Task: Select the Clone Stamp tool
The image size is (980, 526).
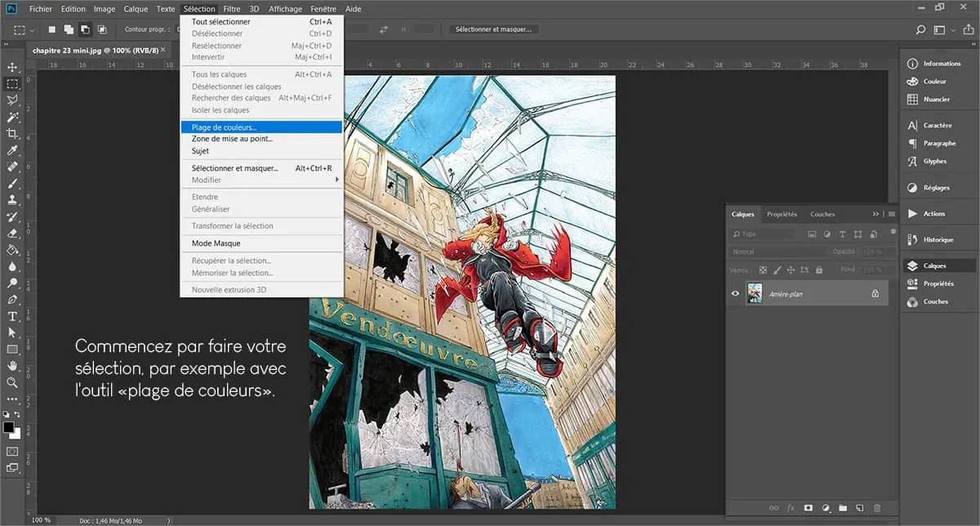Action: (x=12, y=199)
